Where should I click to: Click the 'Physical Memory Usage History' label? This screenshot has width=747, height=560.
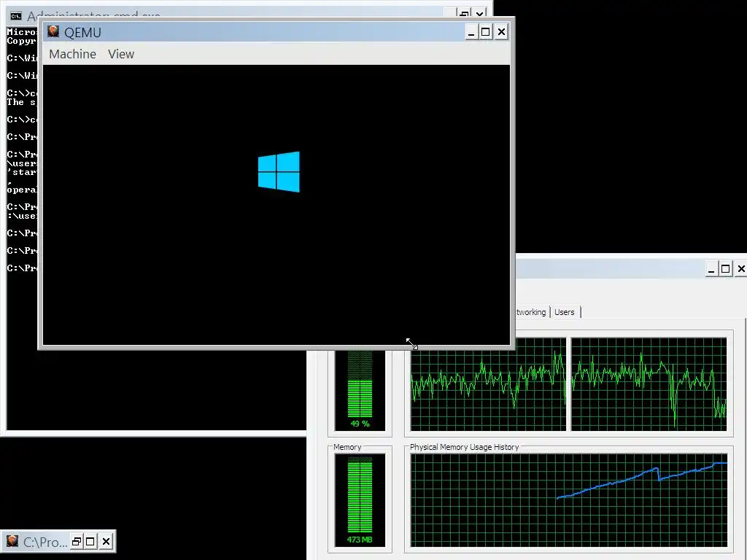[464, 447]
